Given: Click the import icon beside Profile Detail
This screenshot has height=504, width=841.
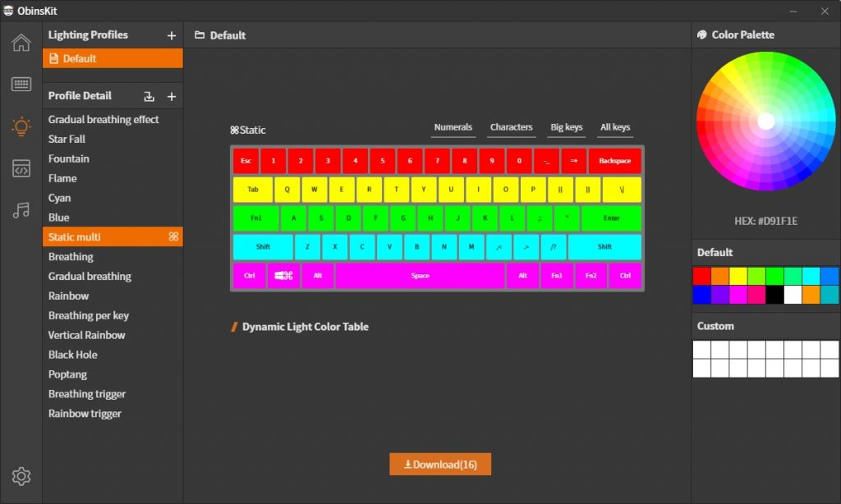Looking at the screenshot, I should point(149,97).
